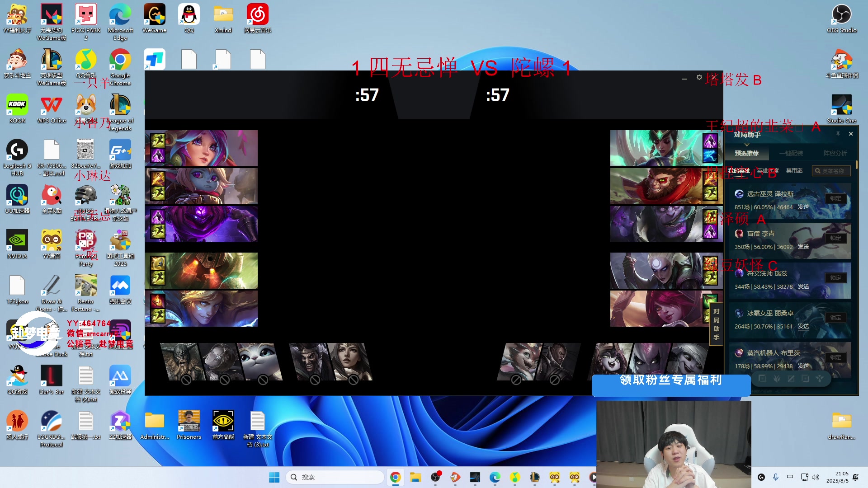This screenshot has width=868, height=488.
Task: Open the champ select settings gear
Action: tap(699, 77)
